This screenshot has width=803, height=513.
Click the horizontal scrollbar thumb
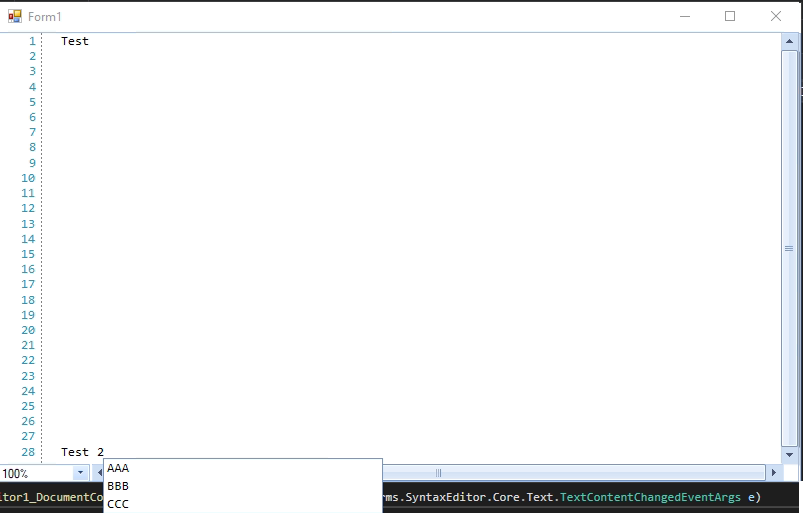pos(574,473)
